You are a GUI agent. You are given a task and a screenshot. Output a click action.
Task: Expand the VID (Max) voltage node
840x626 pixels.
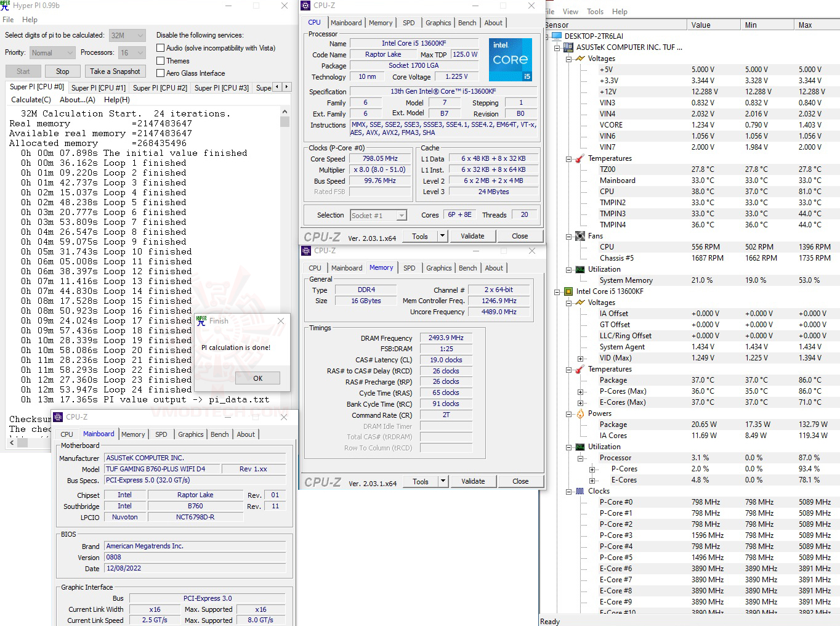coord(580,358)
